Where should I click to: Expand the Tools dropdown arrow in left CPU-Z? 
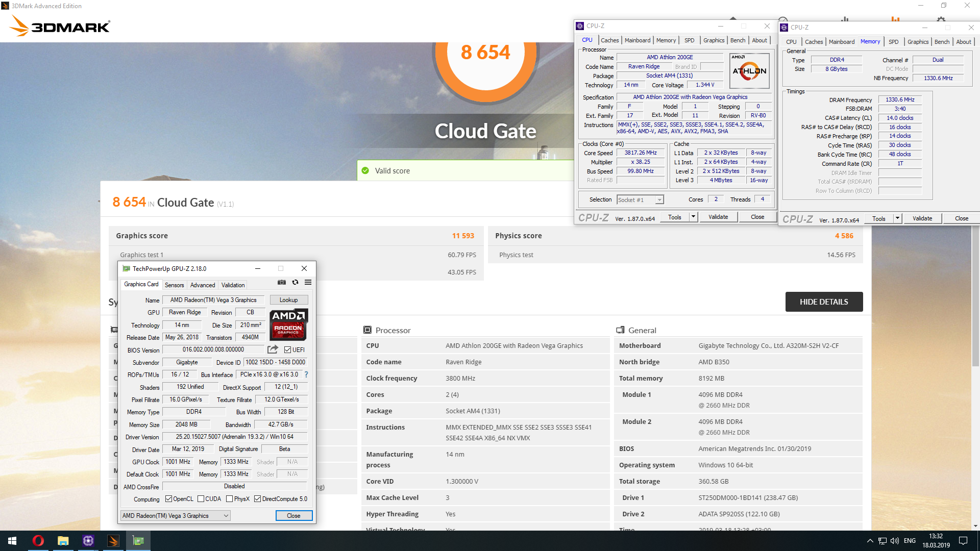coord(693,217)
